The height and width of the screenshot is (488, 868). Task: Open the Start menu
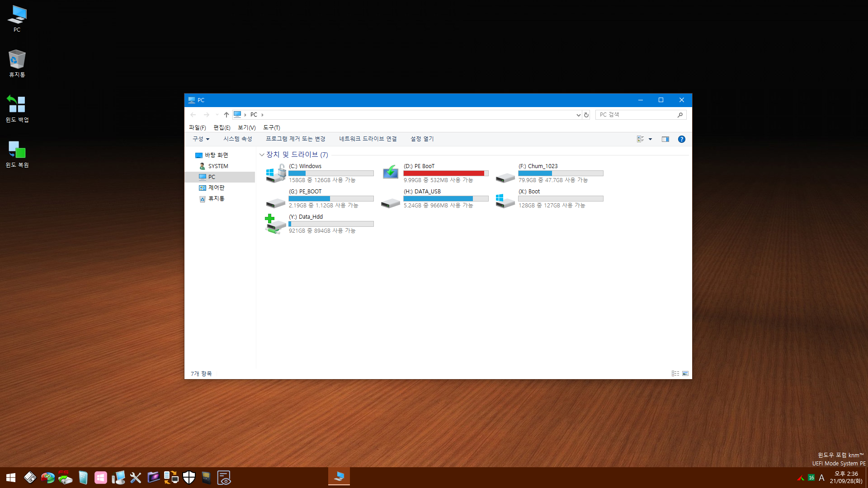[11, 478]
